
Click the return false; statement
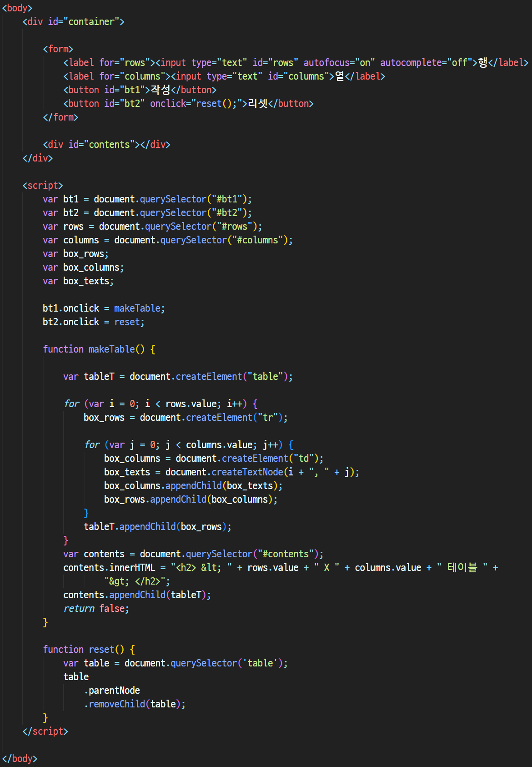96,609
